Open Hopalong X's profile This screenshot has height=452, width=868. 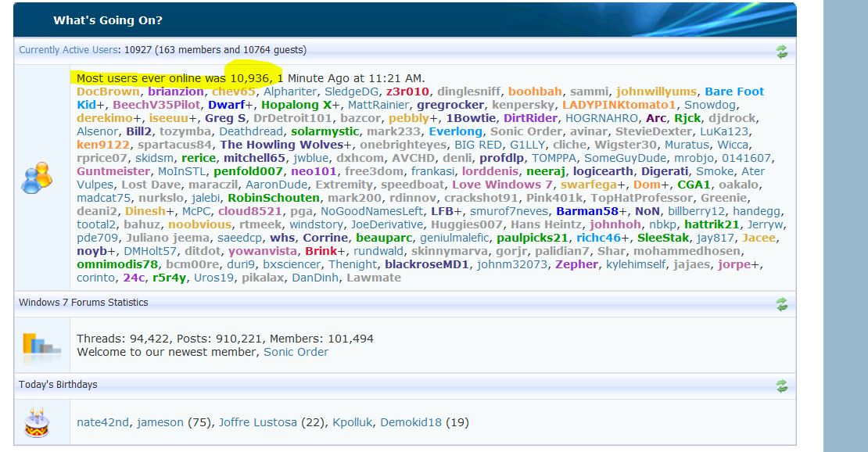(296, 105)
